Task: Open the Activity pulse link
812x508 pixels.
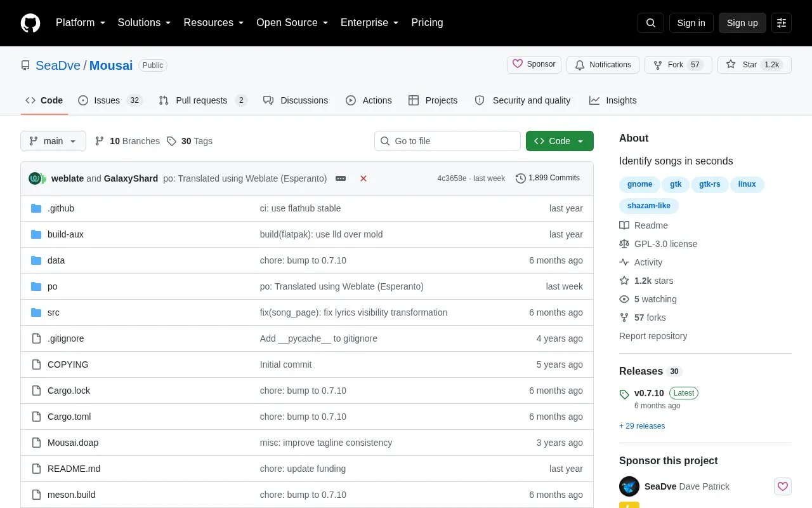Action: coord(641,262)
